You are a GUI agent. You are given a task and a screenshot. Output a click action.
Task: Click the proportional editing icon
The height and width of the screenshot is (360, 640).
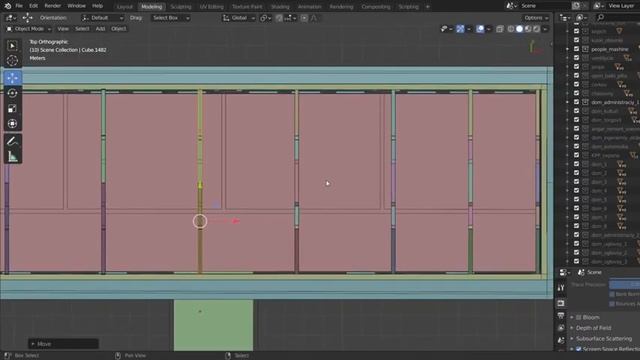(304, 18)
